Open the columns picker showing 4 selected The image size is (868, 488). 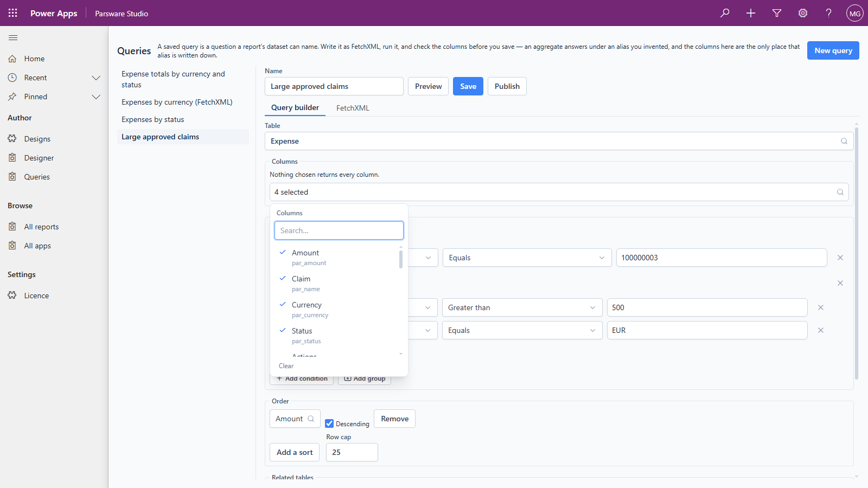(559, 192)
